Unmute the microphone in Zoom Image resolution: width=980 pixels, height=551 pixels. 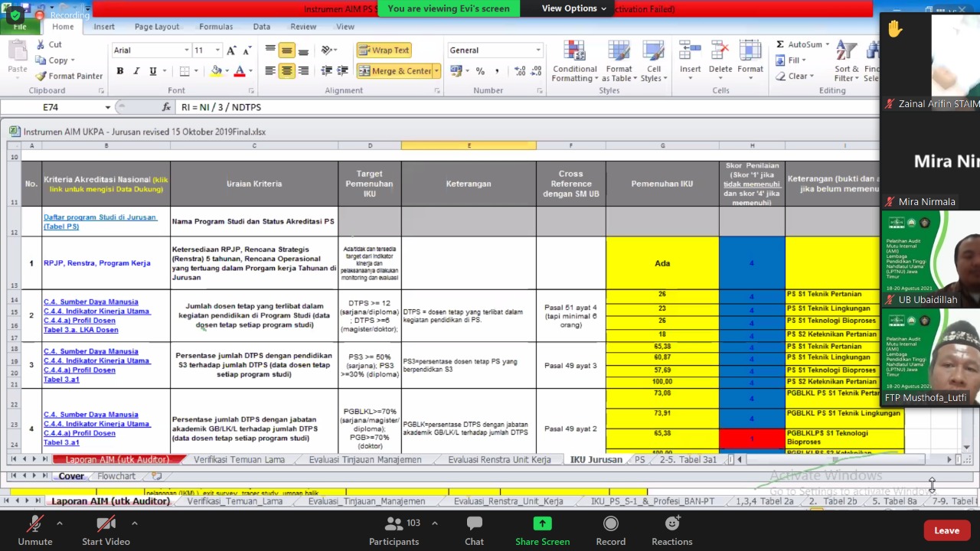(35, 531)
